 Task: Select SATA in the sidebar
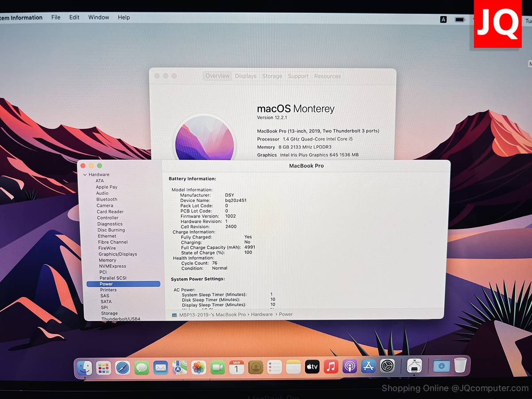pyautogui.click(x=106, y=301)
